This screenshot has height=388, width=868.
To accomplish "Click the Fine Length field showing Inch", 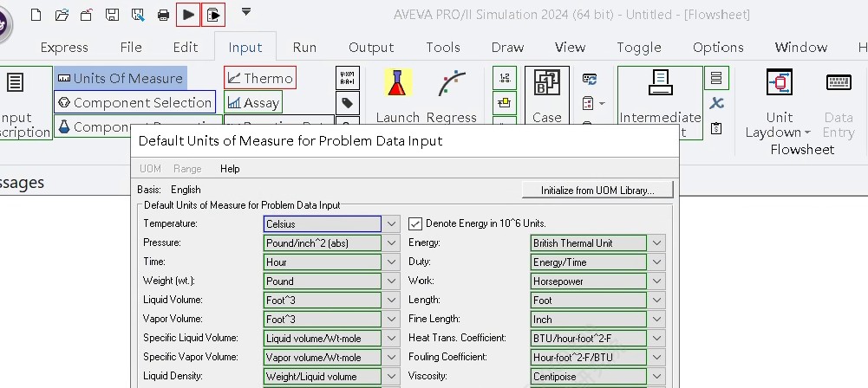I will point(589,319).
